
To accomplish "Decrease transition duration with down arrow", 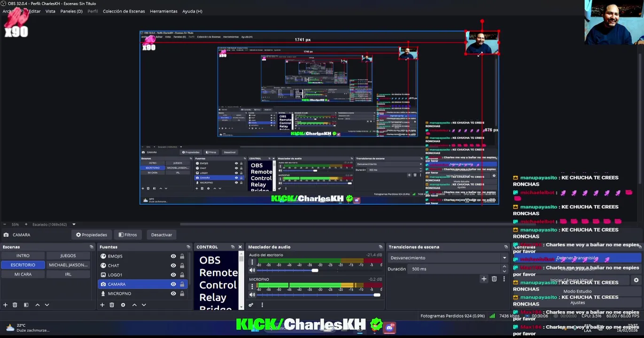I will [504, 271].
